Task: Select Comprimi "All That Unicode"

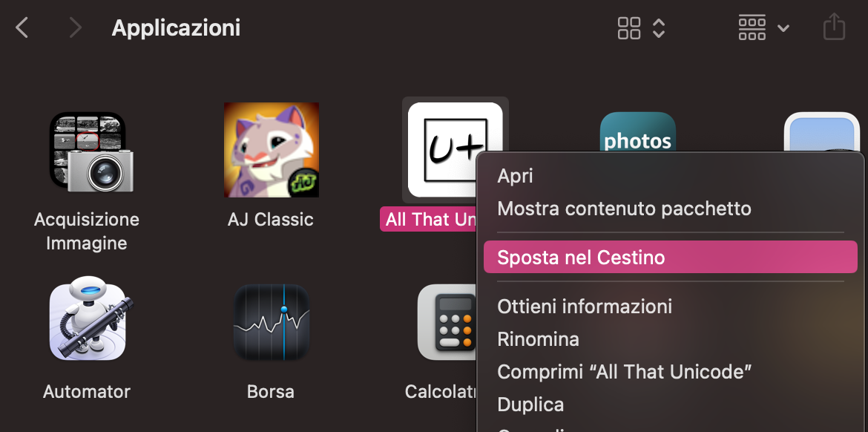Action: coord(624,371)
